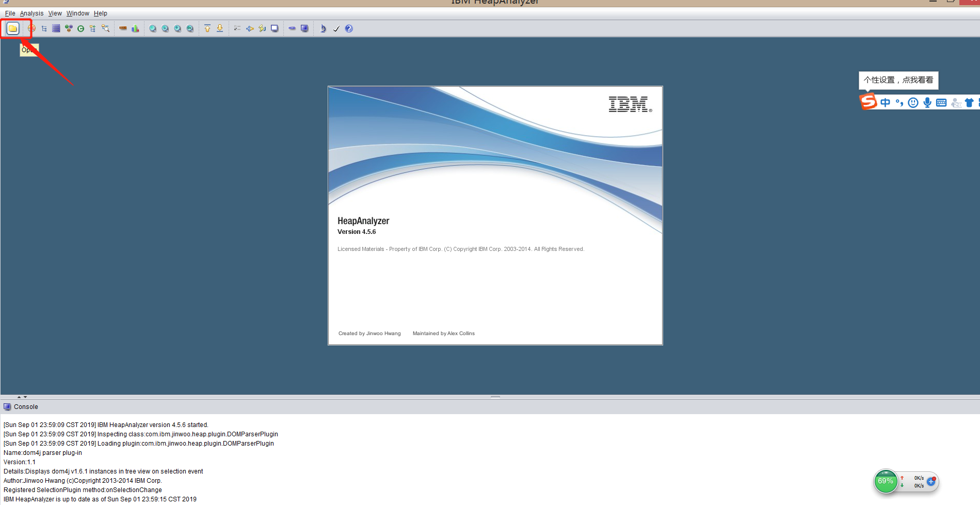
Task: Click the Console panel title
Action: [x=26, y=407]
